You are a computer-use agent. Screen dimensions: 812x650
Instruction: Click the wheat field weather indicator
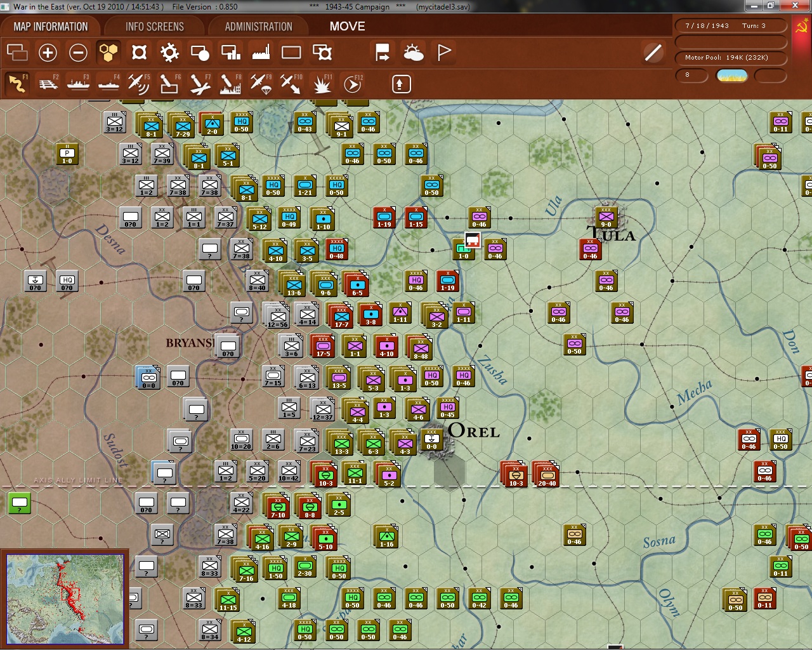[x=731, y=76]
